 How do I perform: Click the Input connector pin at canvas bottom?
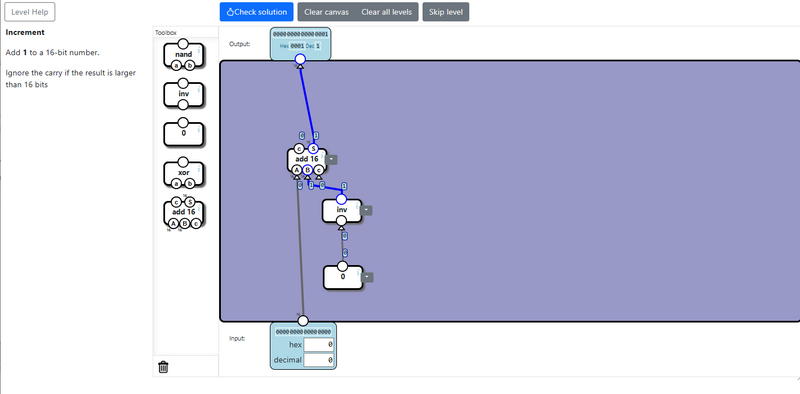(303, 321)
